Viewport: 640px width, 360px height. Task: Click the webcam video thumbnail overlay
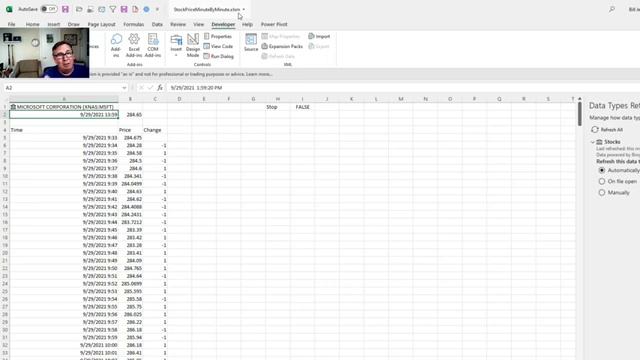44,53
